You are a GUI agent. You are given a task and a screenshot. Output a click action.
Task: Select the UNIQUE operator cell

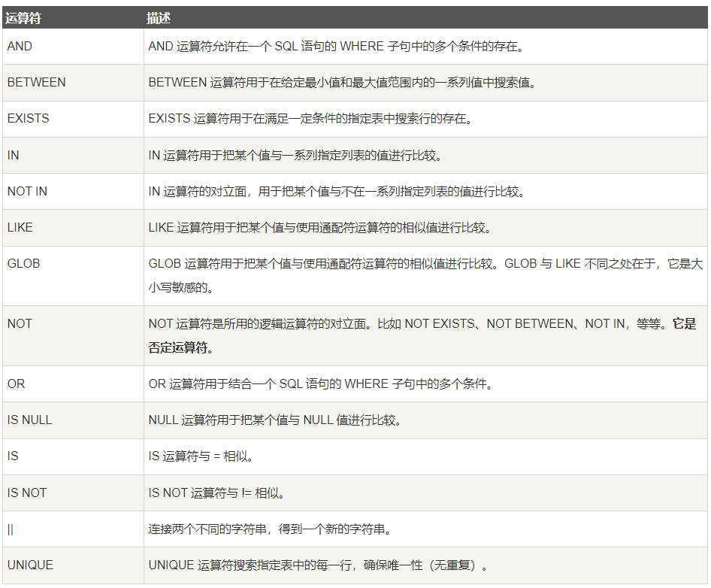73,565
